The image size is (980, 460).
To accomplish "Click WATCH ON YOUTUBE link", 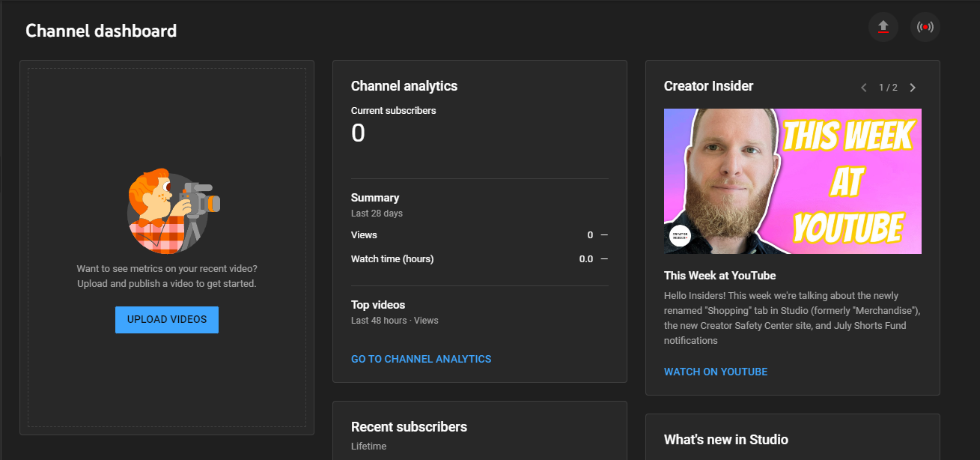I will (x=716, y=372).
